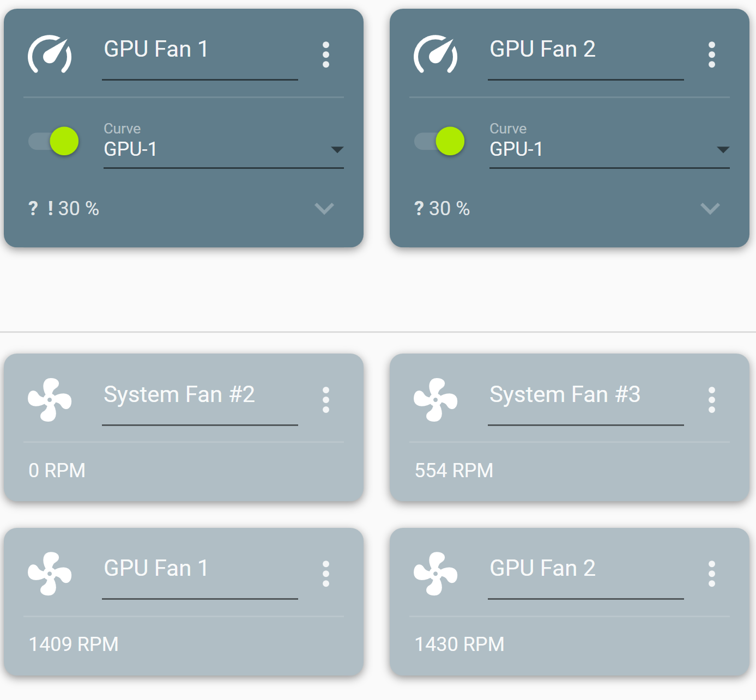
Task: Expand the GPU Fan 2 card details chevron
Action: point(710,209)
